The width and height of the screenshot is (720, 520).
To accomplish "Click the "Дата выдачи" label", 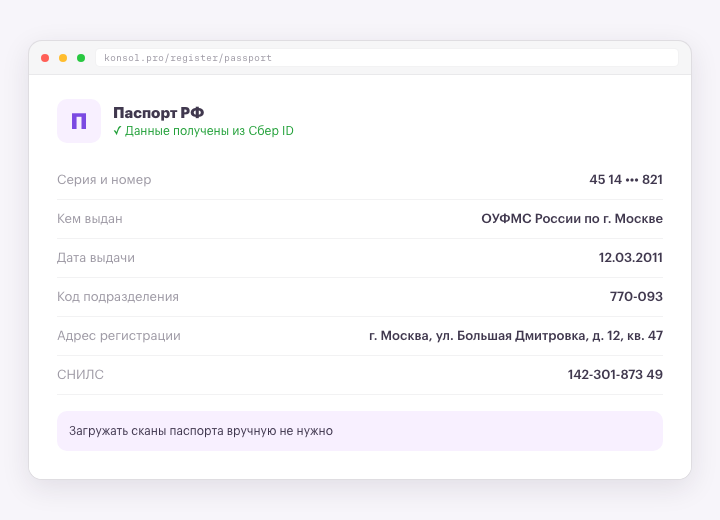I will pos(96,258).
